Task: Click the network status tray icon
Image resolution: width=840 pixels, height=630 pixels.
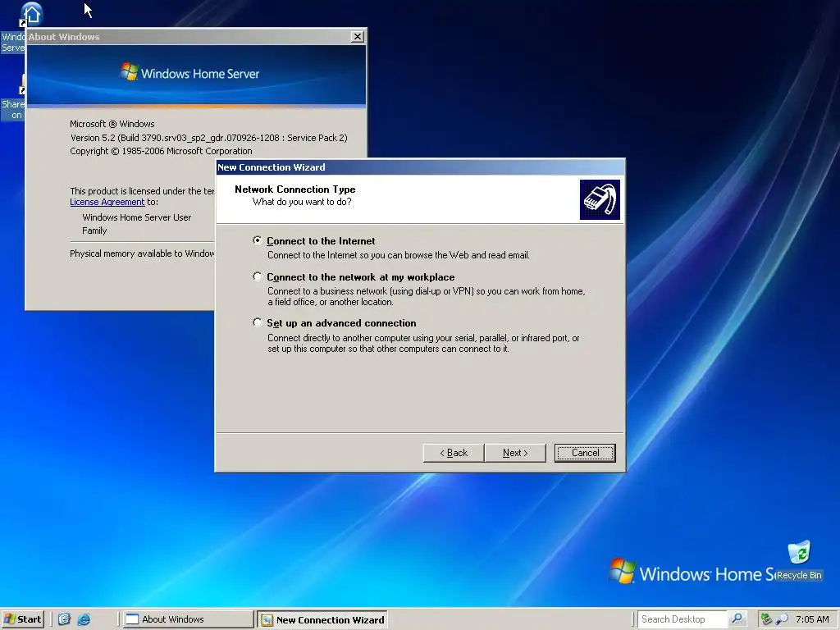Action: click(767, 619)
